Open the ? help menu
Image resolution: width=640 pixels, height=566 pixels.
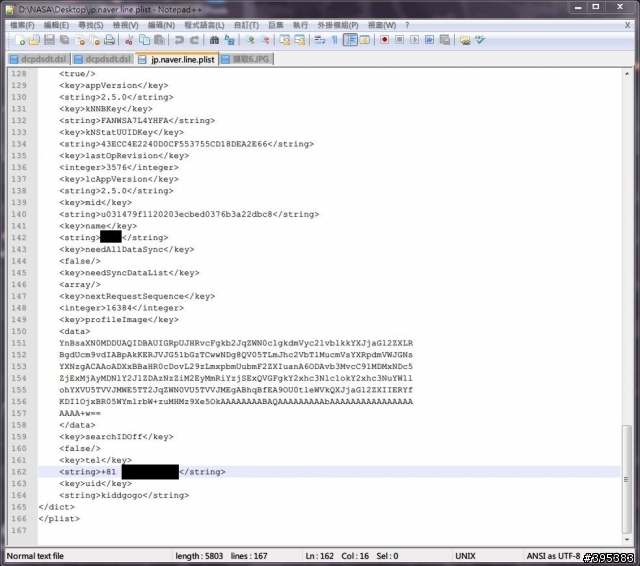coord(407,25)
